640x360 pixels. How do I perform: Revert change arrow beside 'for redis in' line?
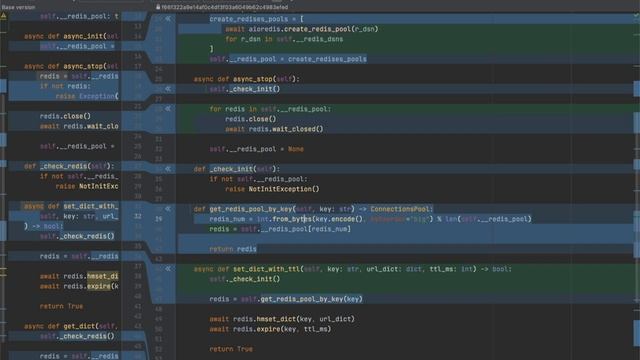[x=168, y=109]
